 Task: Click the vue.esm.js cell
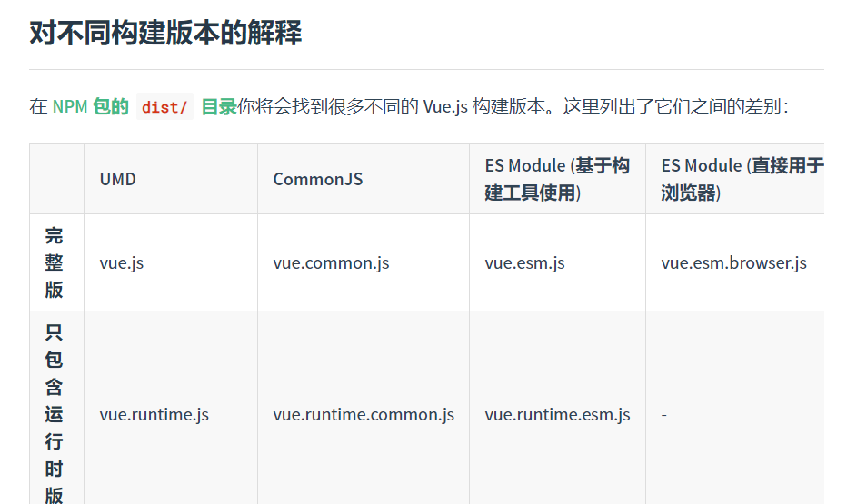524,263
